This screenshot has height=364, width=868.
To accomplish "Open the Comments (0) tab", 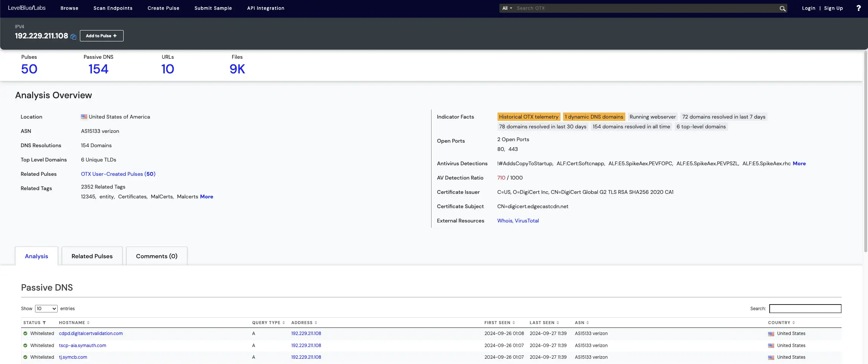I will click(x=156, y=256).
